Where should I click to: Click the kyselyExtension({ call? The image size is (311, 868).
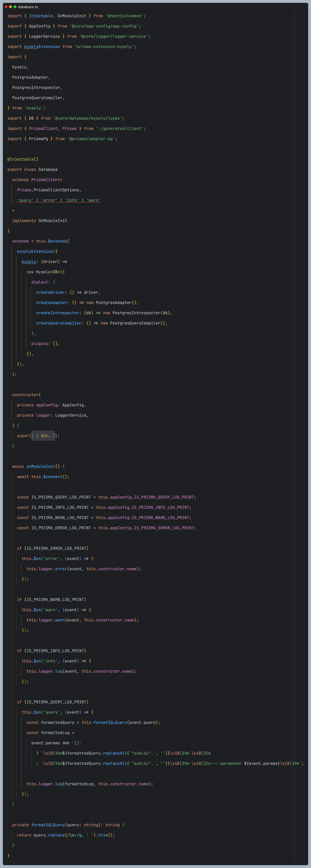click(37, 251)
